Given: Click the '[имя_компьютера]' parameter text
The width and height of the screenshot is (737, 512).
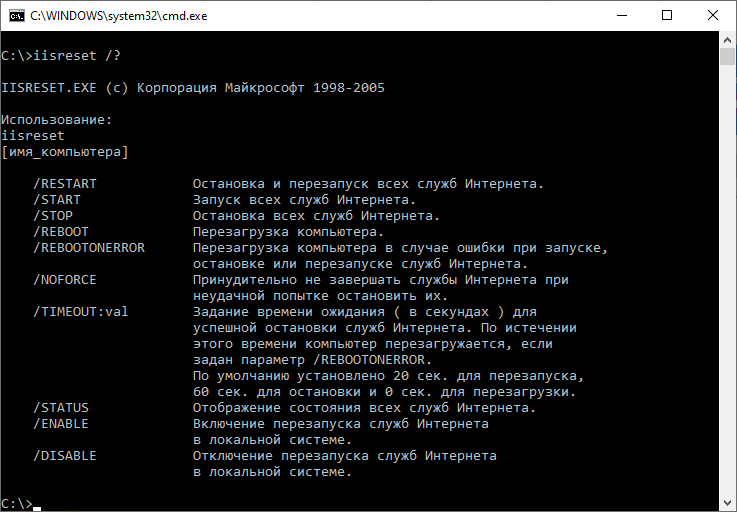Looking at the screenshot, I should pos(64,152).
